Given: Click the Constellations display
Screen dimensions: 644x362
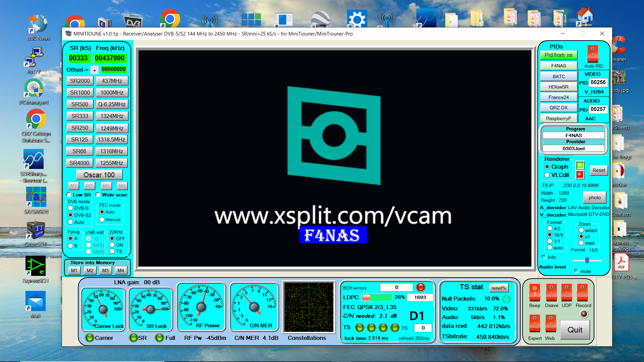Looking at the screenshot, I should (309, 307).
